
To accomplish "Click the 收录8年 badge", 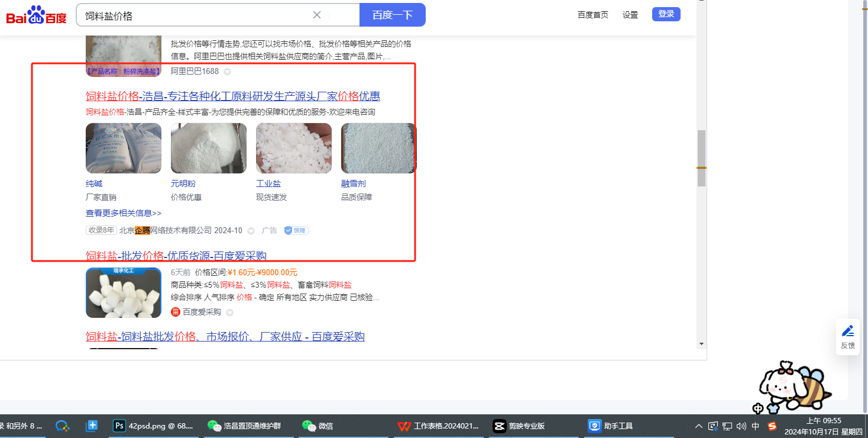I will point(101,230).
